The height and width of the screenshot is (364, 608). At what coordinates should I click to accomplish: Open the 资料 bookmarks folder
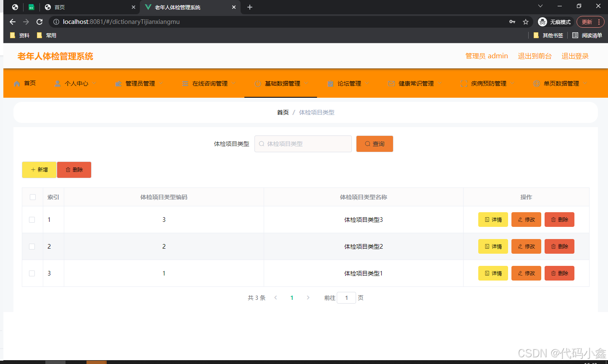pyautogui.click(x=20, y=36)
